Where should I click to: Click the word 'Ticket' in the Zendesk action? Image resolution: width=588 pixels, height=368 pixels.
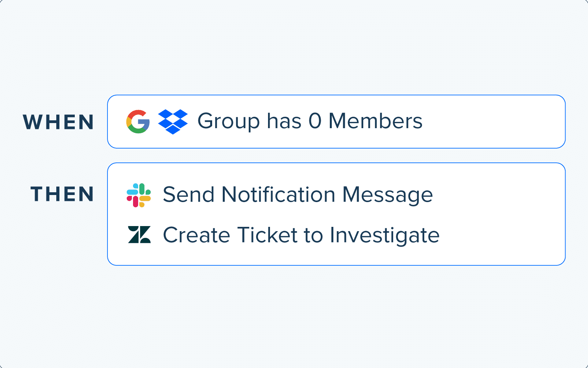[x=267, y=235]
